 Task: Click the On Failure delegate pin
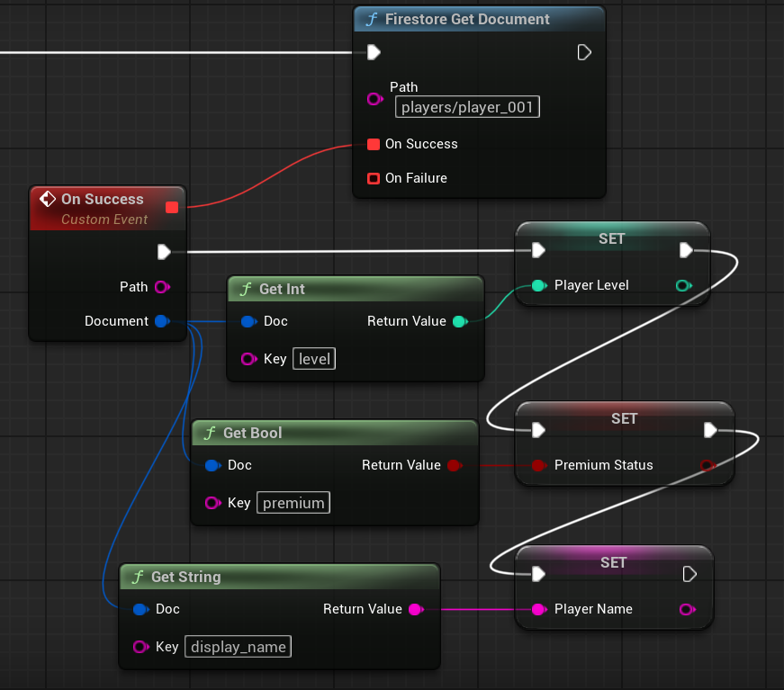pos(374,178)
